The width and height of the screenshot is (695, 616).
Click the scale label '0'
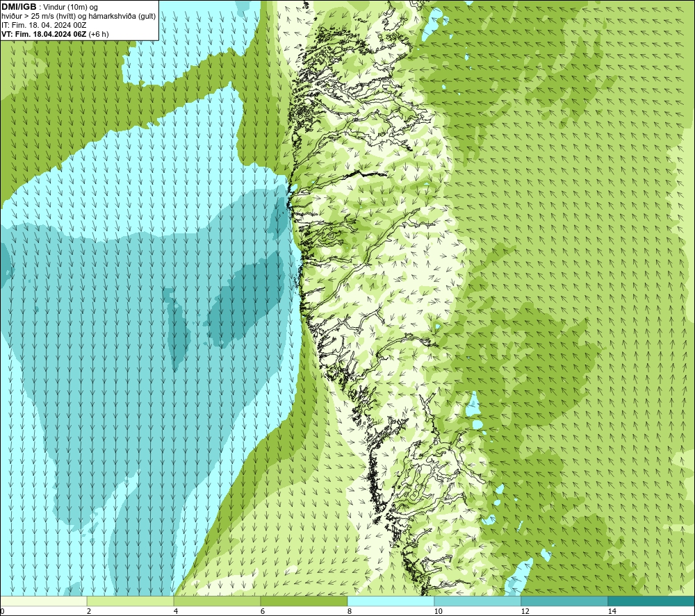[x=2, y=612]
